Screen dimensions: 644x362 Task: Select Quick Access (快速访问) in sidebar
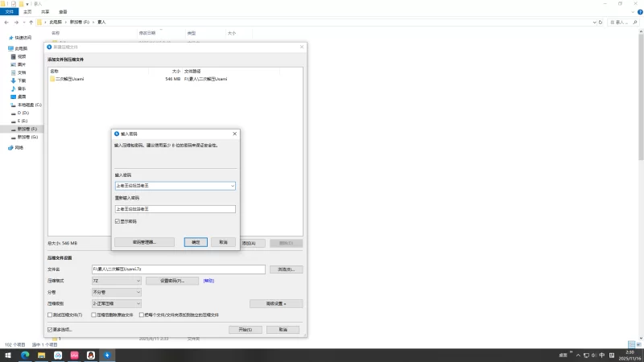[20, 38]
